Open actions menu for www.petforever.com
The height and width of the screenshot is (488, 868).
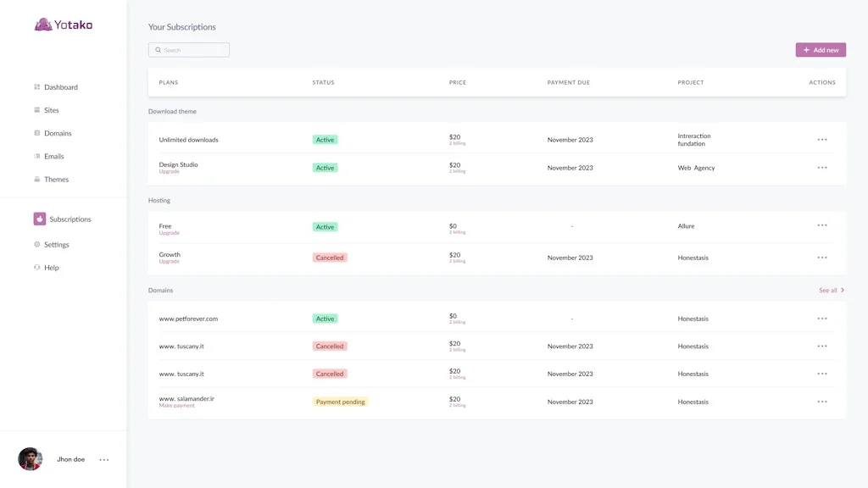coord(822,319)
